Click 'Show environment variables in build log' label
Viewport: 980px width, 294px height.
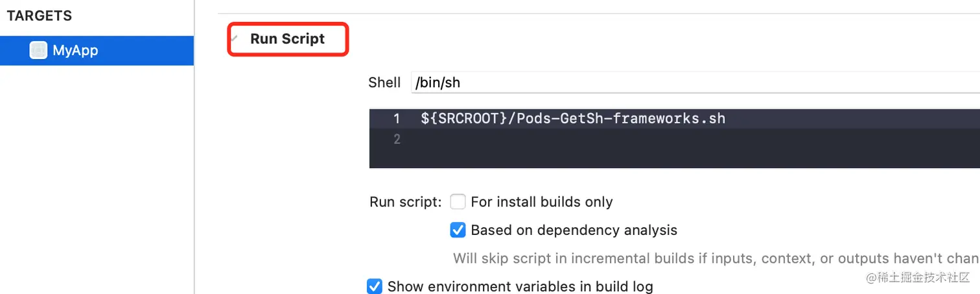coord(520,286)
